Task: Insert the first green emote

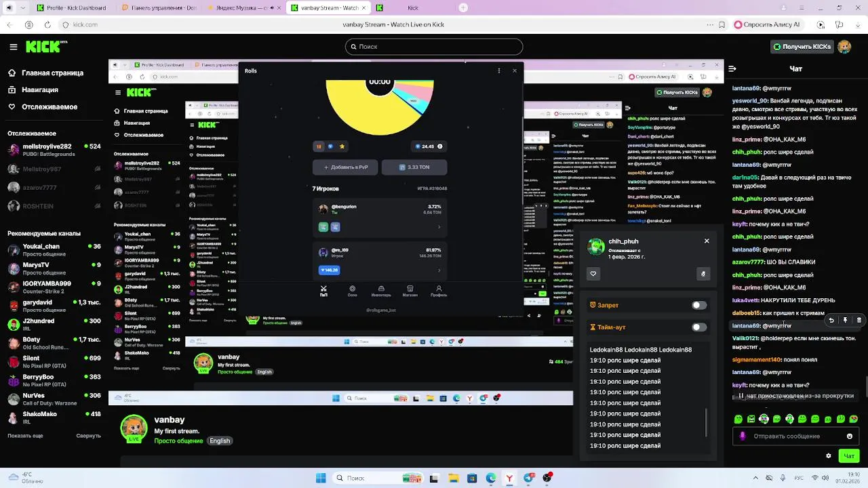Action: point(738,419)
